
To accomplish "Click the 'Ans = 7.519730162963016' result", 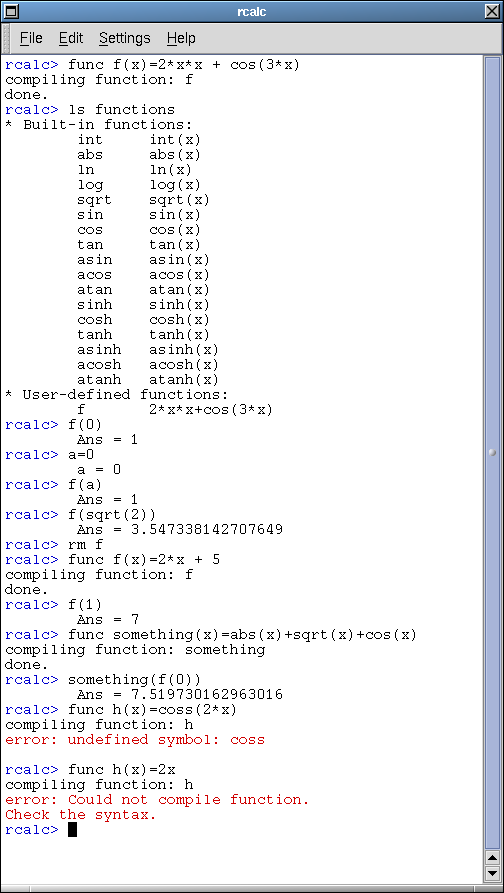I will [x=180, y=695].
